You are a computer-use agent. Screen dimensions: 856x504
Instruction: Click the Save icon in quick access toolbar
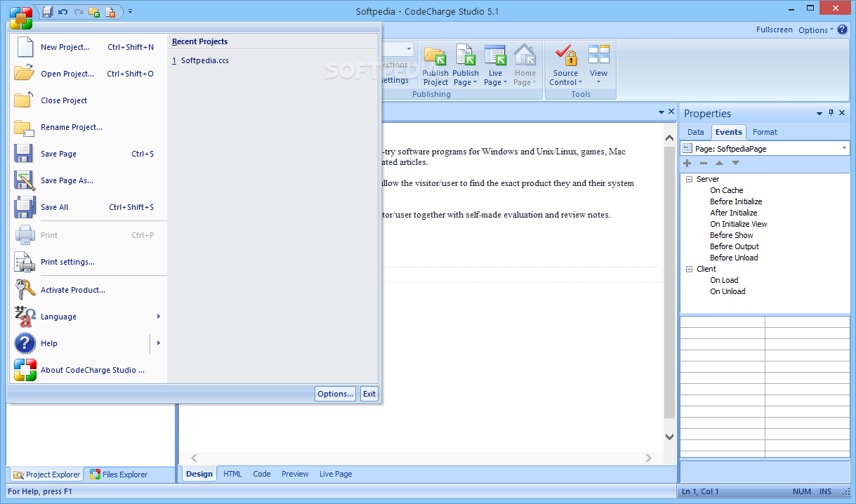tap(47, 11)
